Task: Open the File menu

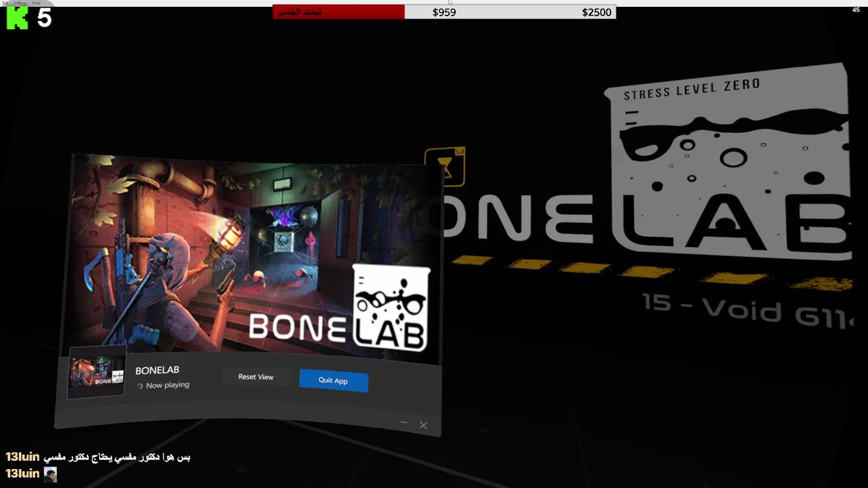Action: (5, 3)
